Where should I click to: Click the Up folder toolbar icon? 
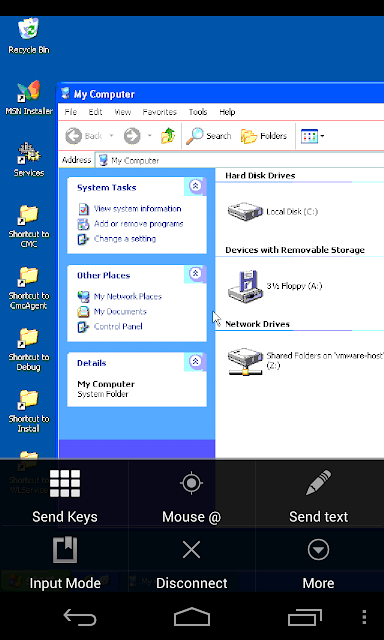click(x=168, y=136)
